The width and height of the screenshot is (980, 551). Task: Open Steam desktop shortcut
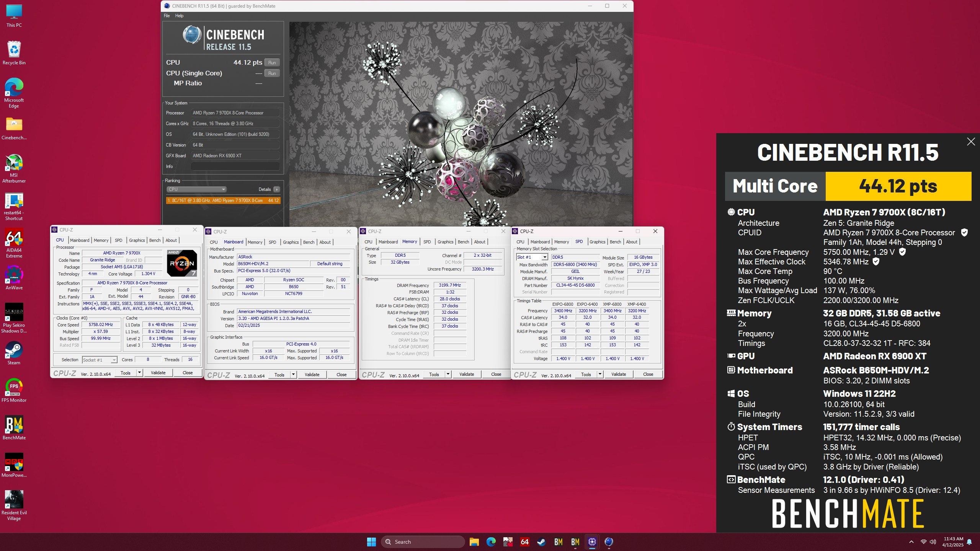coord(14,353)
